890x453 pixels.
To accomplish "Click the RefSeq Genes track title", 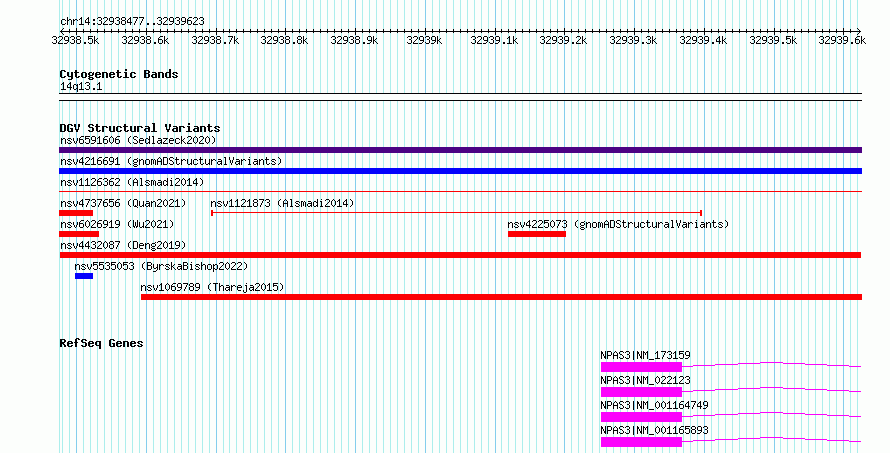I will click(101, 343).
